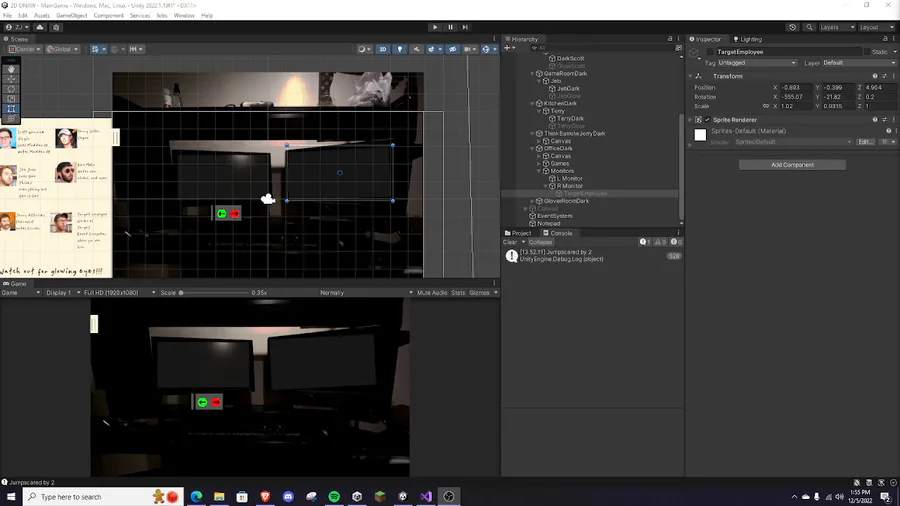This screenshot has width=900, height=506.
Task: Open the Undo History icon
Action: 793,27
